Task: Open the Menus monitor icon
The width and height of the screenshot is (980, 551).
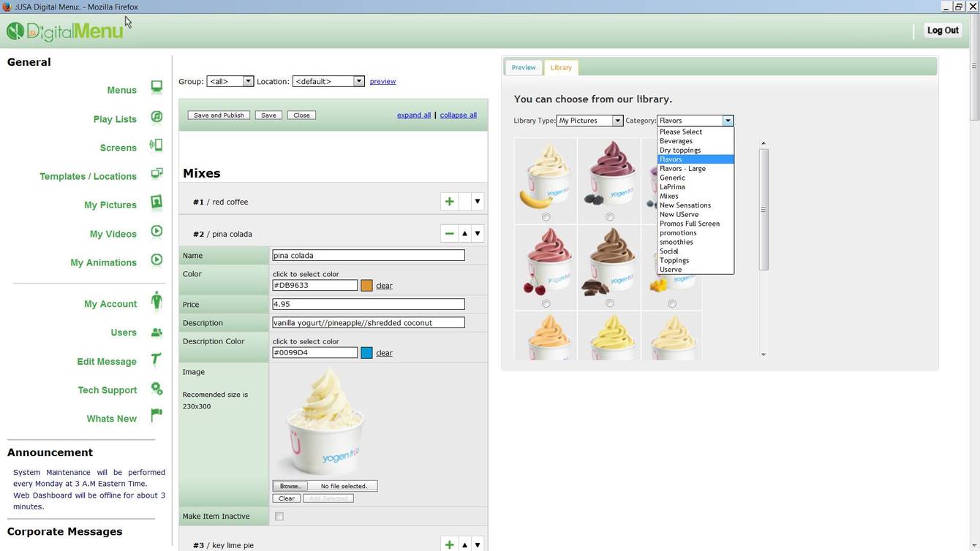Action: (x=157, y=88)
